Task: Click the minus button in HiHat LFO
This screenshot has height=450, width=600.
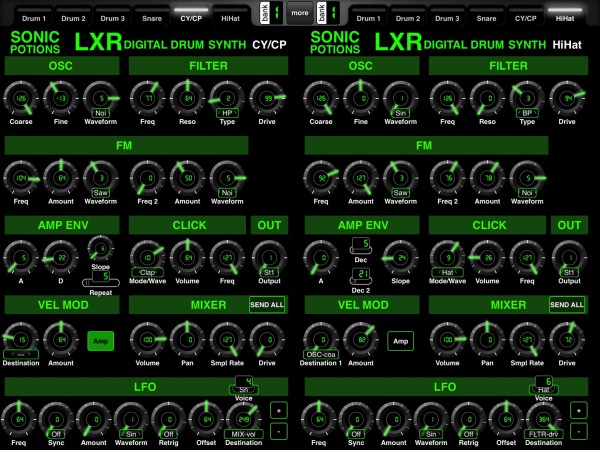Action: coord(579,432)
